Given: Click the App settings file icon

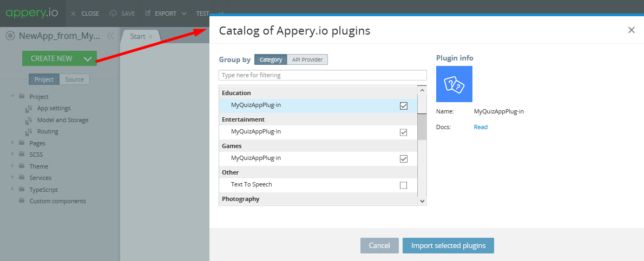Looking at the screenshot, I should (29, 109).
